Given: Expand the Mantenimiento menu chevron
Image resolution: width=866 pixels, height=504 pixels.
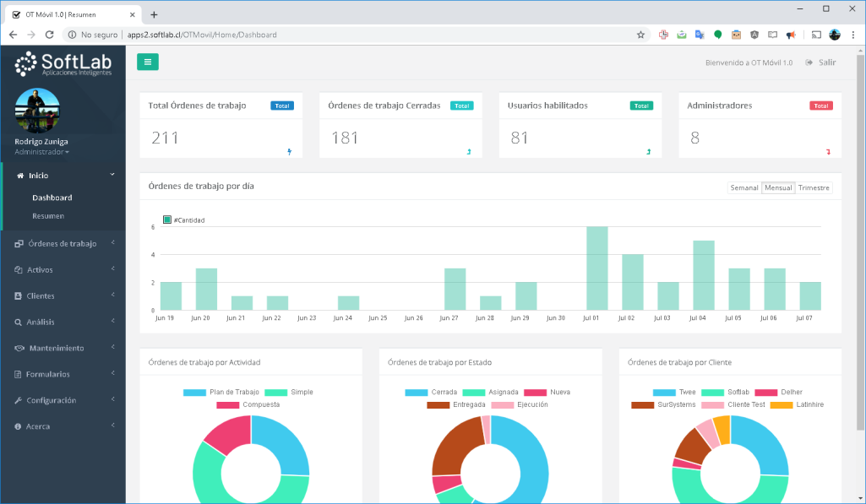Looking at the screenshot, I should pos(112,347).
